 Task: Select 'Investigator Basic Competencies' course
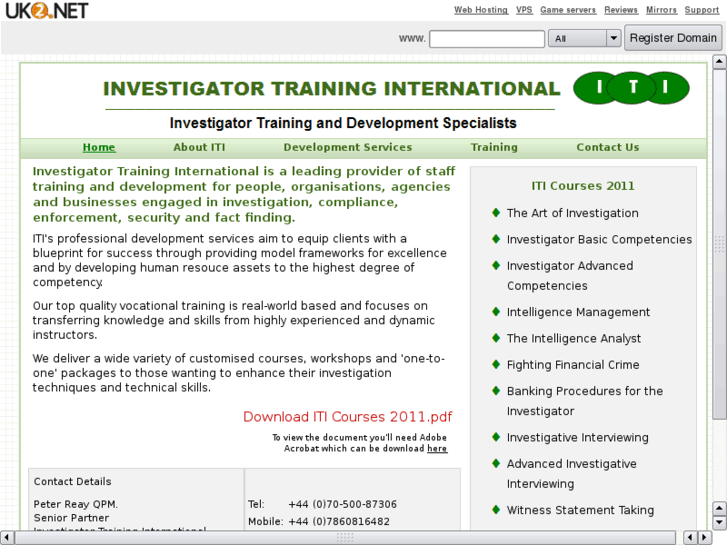pyautogui.click(x=599, y=239)
